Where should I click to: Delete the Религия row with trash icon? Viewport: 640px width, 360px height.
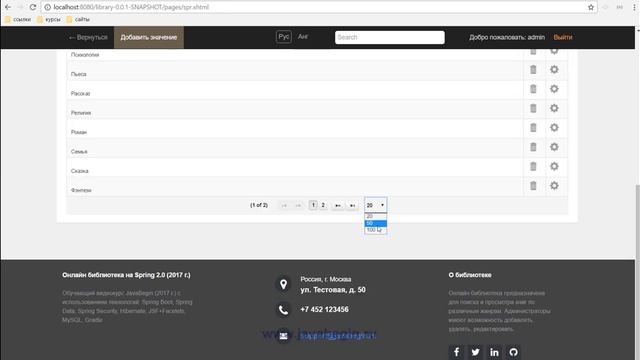[x=533, y=108]
